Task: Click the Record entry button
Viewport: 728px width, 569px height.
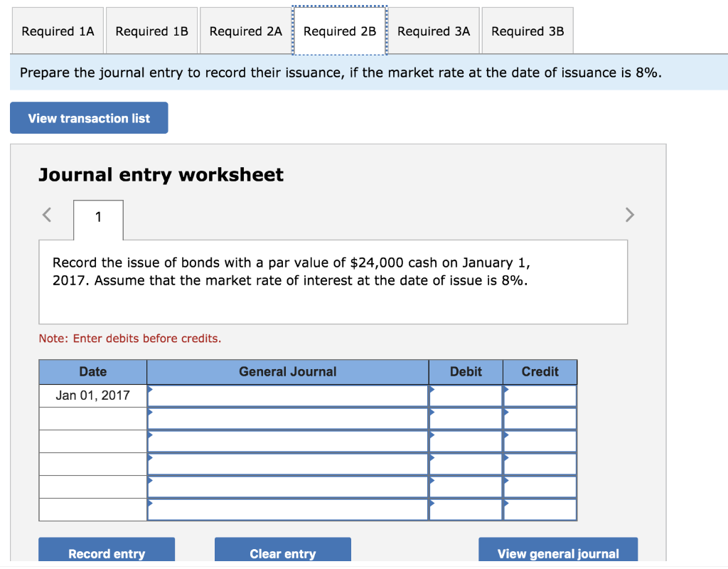Action: click(107, 551)
